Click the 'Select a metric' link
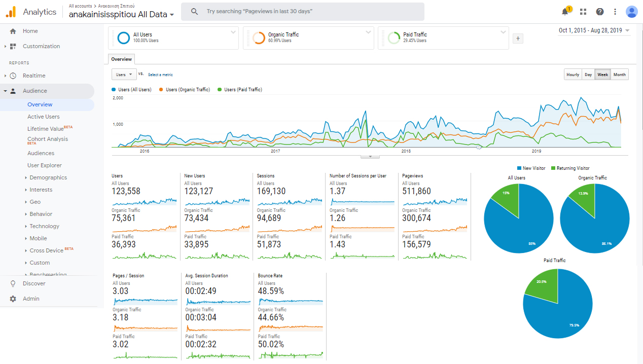This screenshot has height=364, width=643. [x=160, y=75]
